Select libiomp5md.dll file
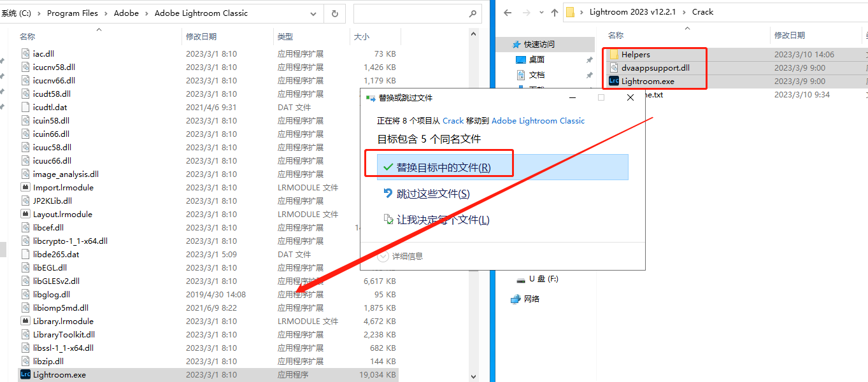Screen dimensions: 868x382 pos(60,308)
